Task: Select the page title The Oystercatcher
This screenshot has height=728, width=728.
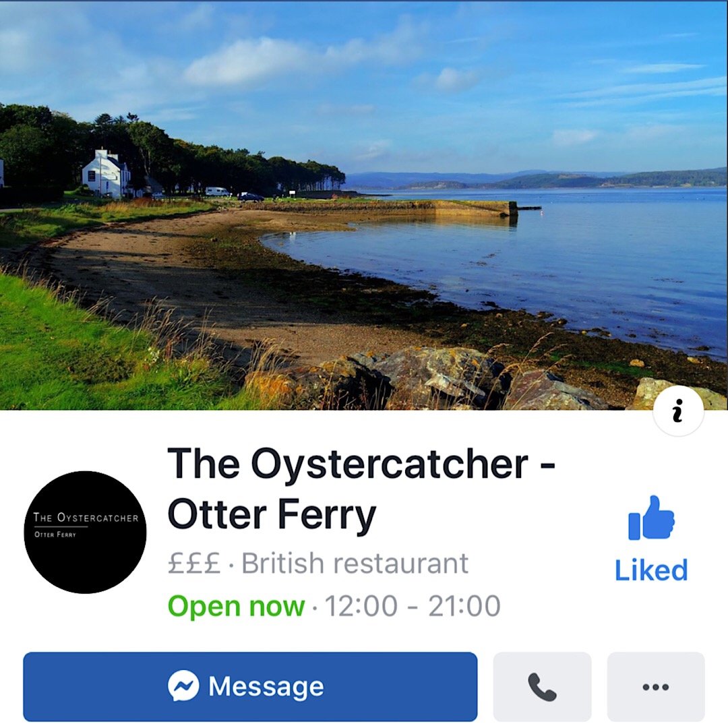Action: pos(348,464)
